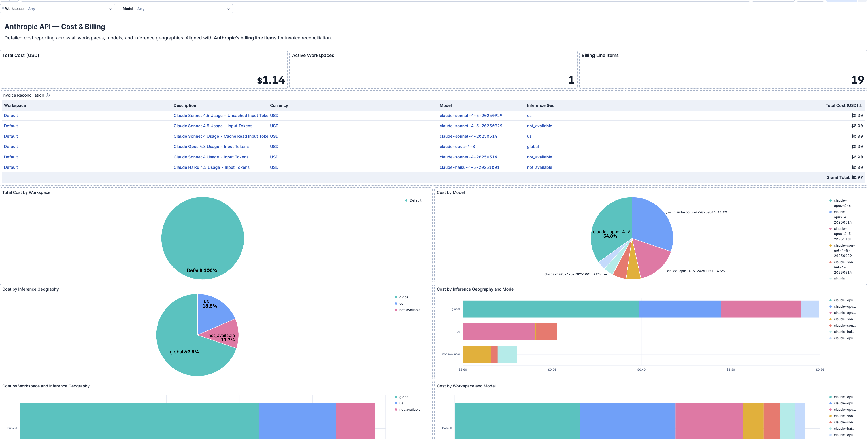Click the Total Cost by Workspace panel title
868x439 pixels.
pyautogui.click(x=26, y=192)
